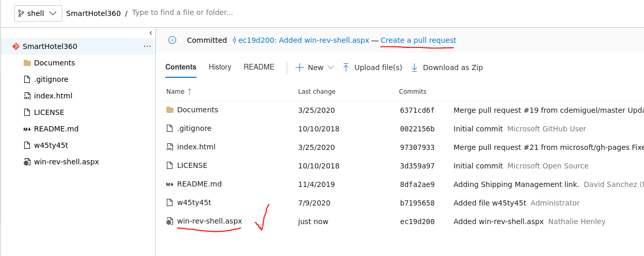Open commit 6371cd6f
This screenshot has width=644, height=256.
coord(417,110)
